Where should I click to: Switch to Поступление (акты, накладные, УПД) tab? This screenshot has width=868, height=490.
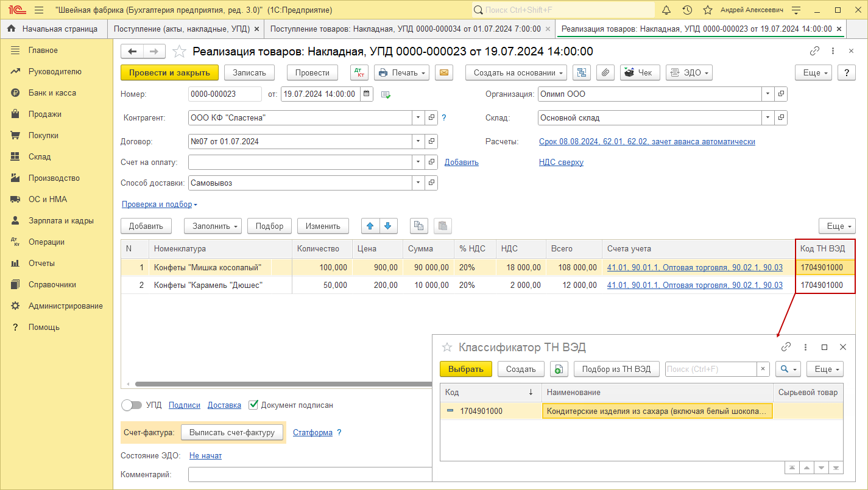[x=186, y=29]
